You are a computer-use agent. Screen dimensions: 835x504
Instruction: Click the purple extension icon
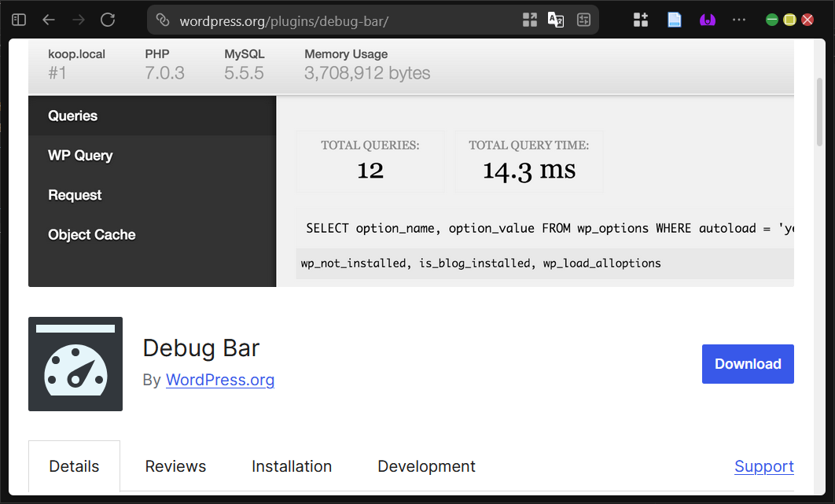click(x=707, y=20)
